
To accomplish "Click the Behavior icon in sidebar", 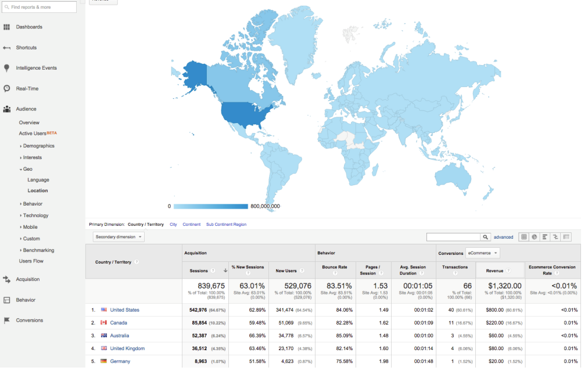I will 7,300.
